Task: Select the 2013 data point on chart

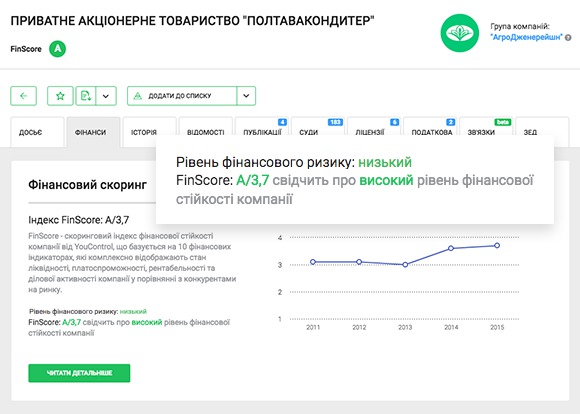Action: pyautogui.click(x=405, y=265)
